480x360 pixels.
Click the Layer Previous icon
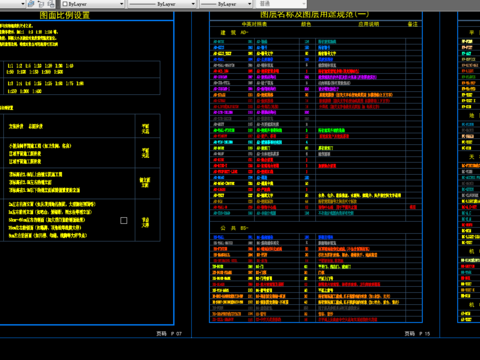[41, 4]
